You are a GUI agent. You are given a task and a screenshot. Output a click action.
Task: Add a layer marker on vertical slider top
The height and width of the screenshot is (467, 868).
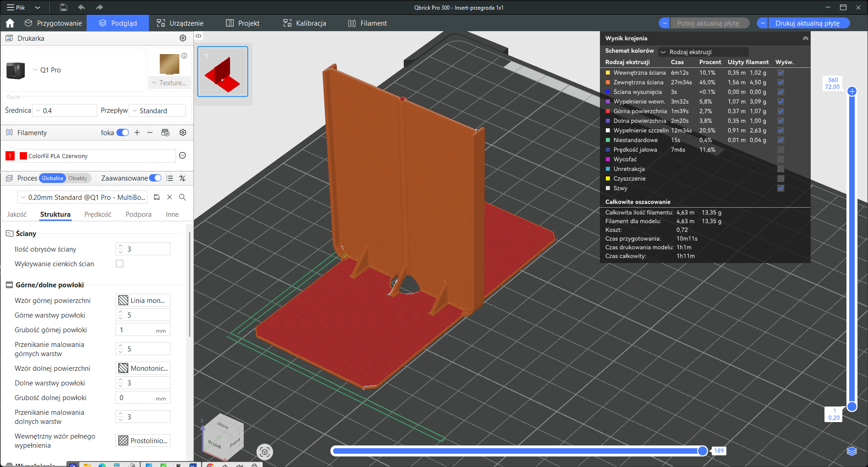pyautogui.click(x=852, y=91)
